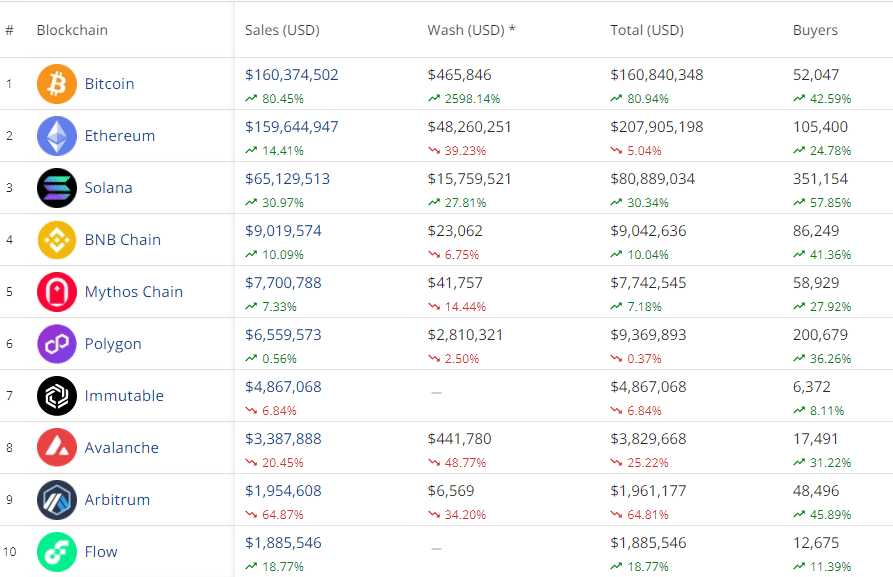Open the Solana blockchain link
The image size is (893, 577).
coord(108,188)
